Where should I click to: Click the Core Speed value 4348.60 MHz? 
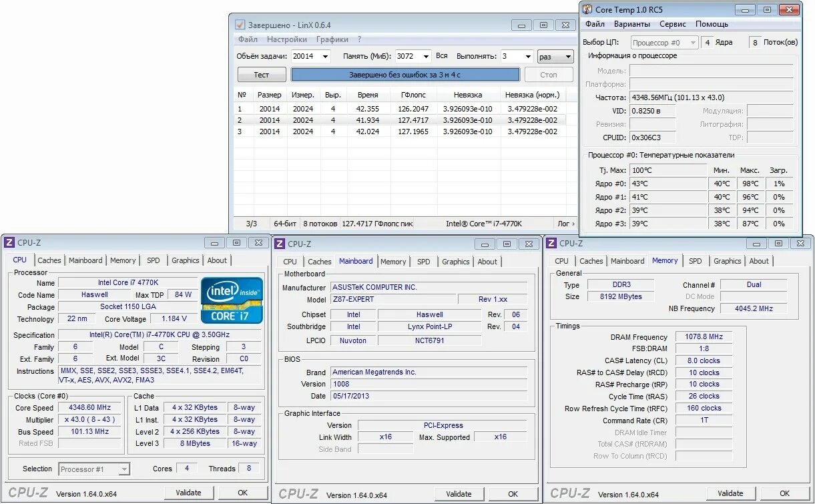coord(90,407)
